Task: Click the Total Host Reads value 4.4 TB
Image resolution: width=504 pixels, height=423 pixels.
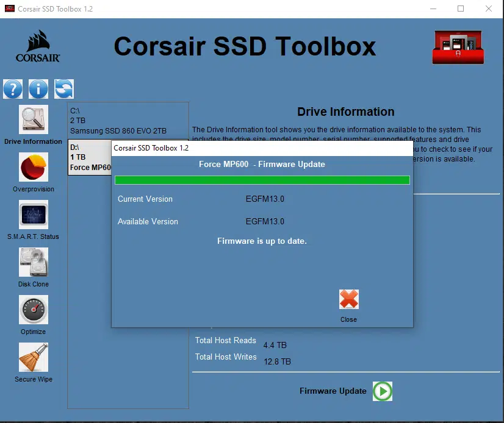Action: pyautogui.click(x=275, y=345)
